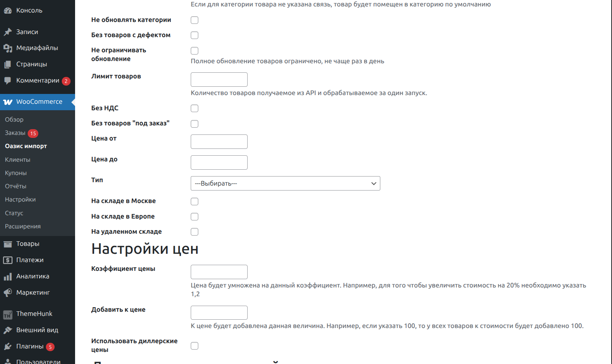Open Аналитика bar chart icon
This screenshot has height=364, width=612.
[8, 277]
